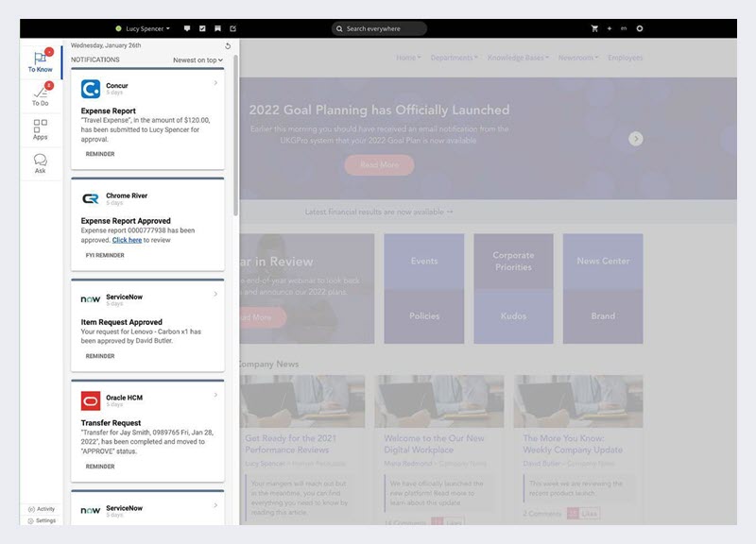The width and height of the screenshot is (756, 544).
Task: Open the To Know flag icon
Action: coord(40,58)
